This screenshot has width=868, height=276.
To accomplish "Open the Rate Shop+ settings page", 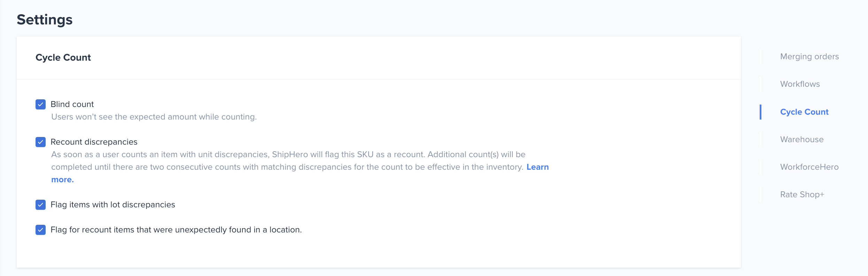I will pyautogui.click(x=802, y=194).
